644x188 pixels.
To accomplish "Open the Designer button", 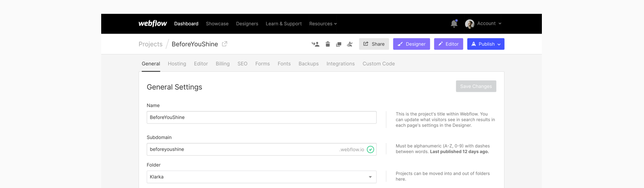I will (x=412, y=44).
